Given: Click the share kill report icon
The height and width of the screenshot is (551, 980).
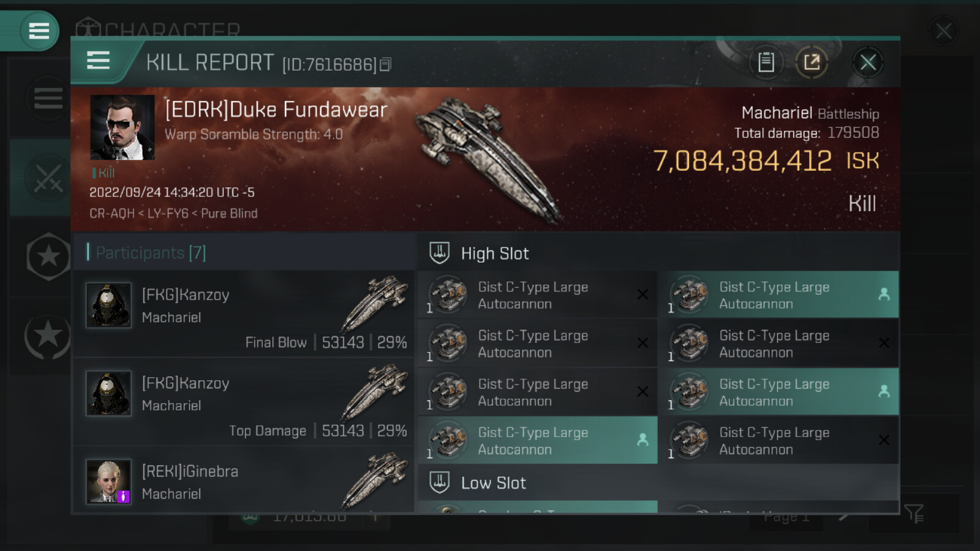Looking at the screenshot, I should 812,62.
